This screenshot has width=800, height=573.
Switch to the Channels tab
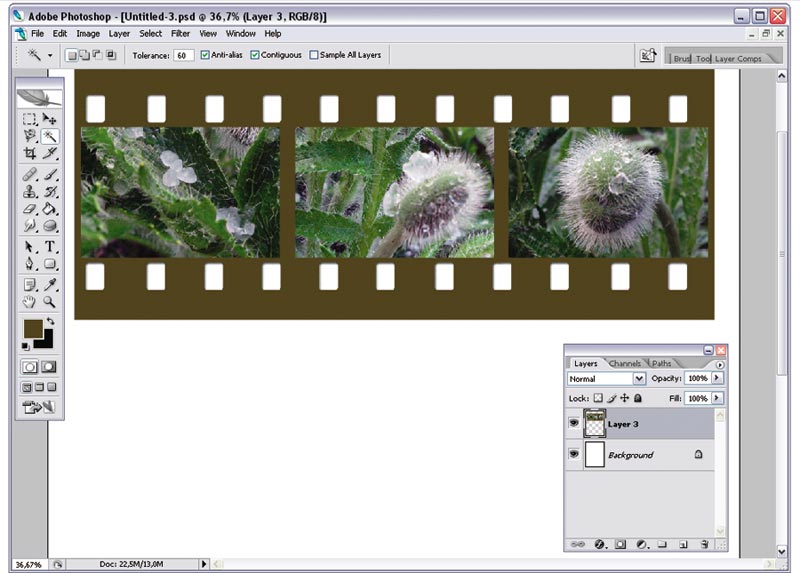coord(625,363)
